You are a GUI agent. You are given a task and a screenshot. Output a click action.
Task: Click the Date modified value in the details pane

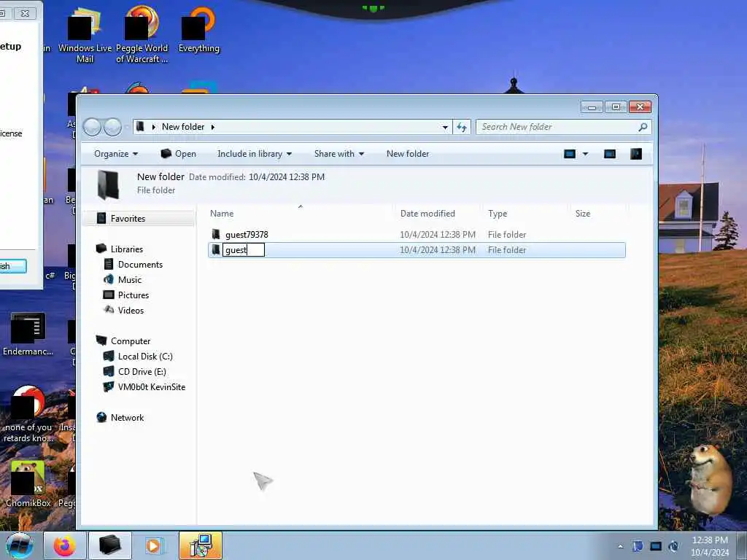pyautogui.click(x=286, y=176)
